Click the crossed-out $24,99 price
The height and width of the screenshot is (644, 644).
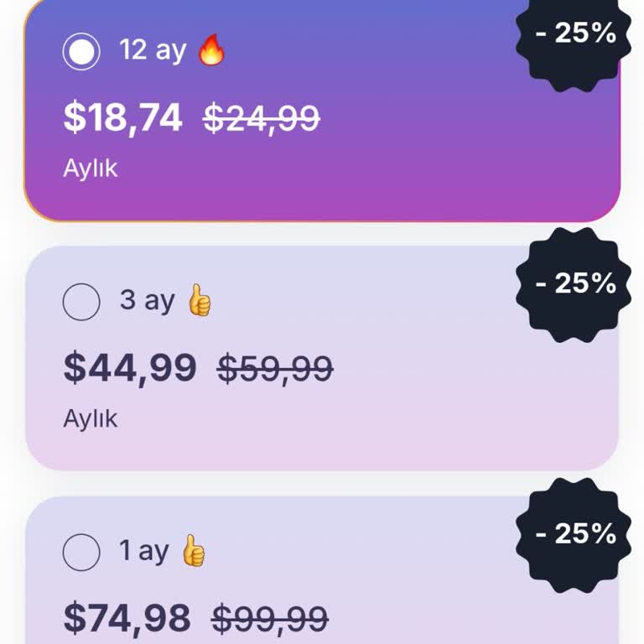(262, 119)
